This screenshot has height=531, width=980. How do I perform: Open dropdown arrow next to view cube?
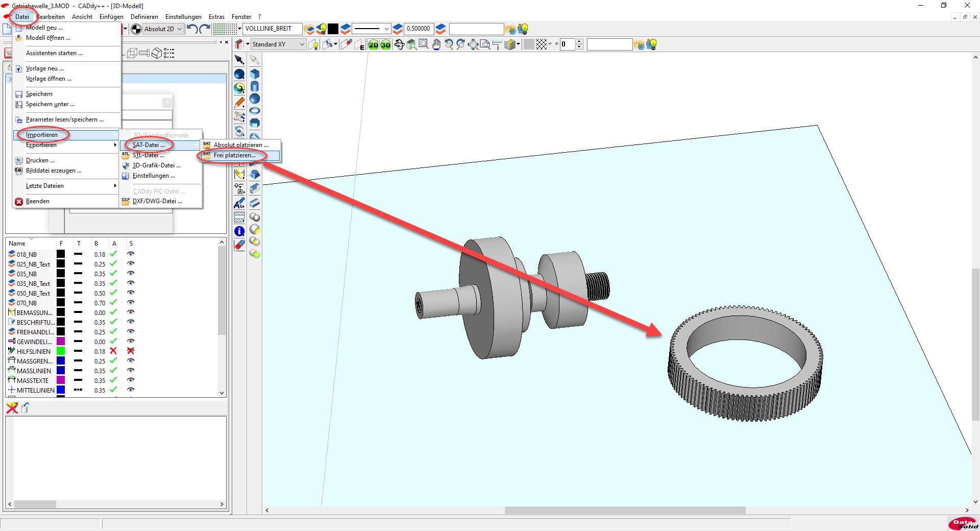[x=518, y=44]
